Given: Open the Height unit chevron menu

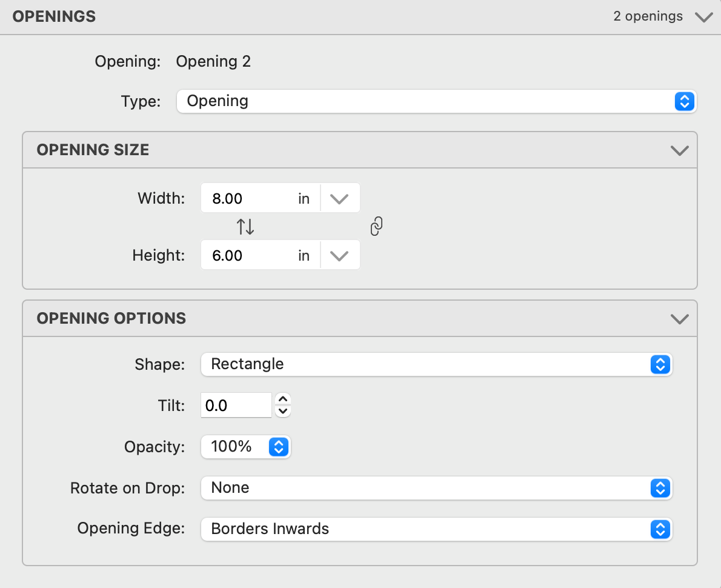Looking at the screenshot, I should tap(339, 256).
